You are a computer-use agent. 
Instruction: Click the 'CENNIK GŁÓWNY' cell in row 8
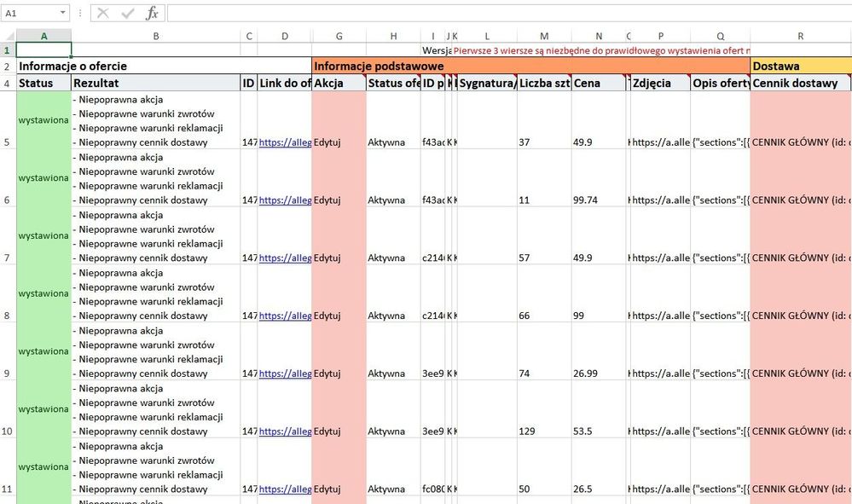[800, 293]
